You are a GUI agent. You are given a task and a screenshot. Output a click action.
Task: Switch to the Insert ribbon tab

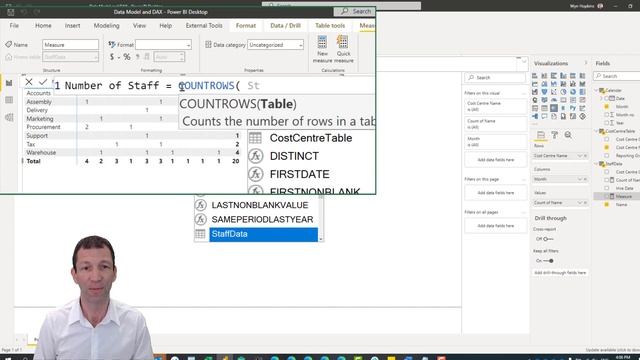tap(72, 25)
